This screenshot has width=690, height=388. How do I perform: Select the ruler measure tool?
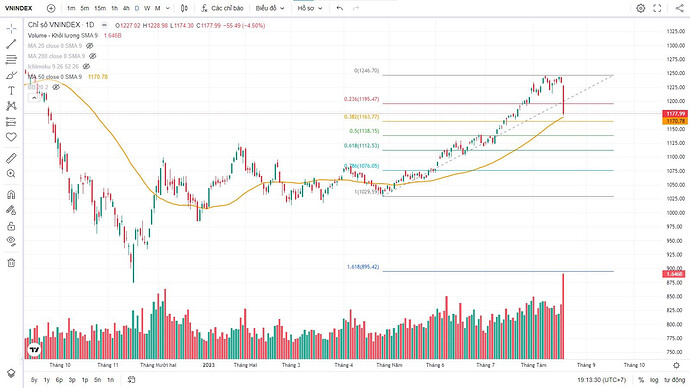11,158
